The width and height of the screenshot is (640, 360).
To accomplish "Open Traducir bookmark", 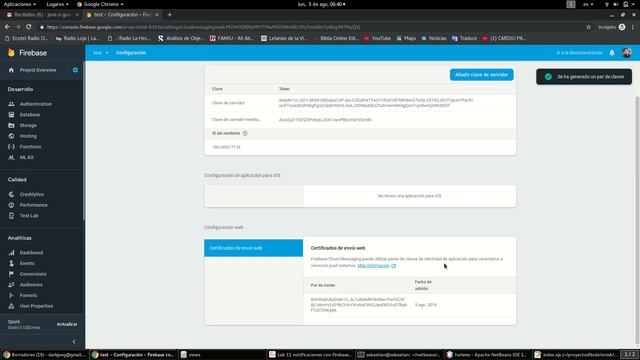I will point(464,38).
